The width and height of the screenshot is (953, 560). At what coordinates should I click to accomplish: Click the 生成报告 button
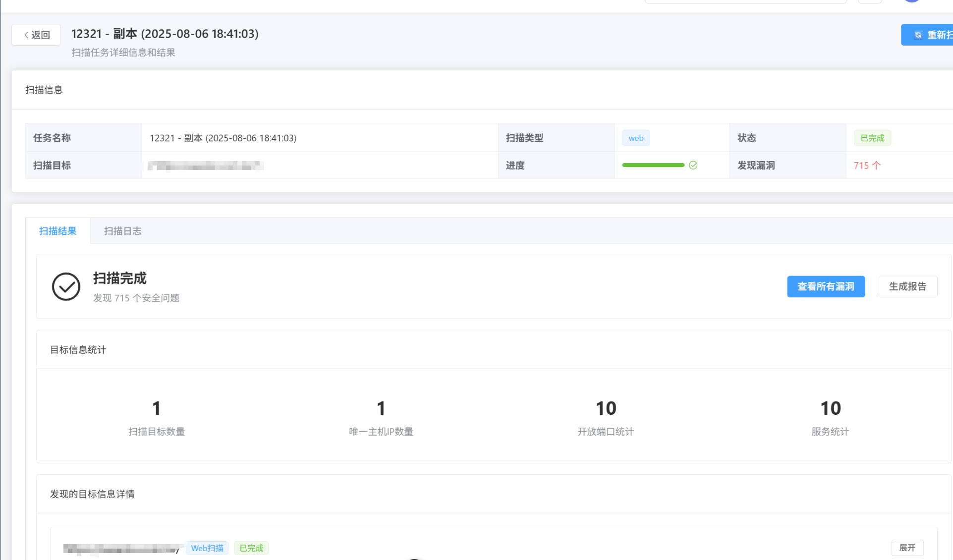[907, 286]
